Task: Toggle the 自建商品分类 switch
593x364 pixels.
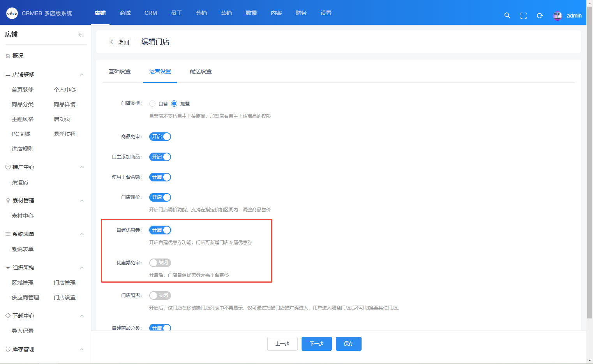Action: pyautogui.click(x=160, y=327)
